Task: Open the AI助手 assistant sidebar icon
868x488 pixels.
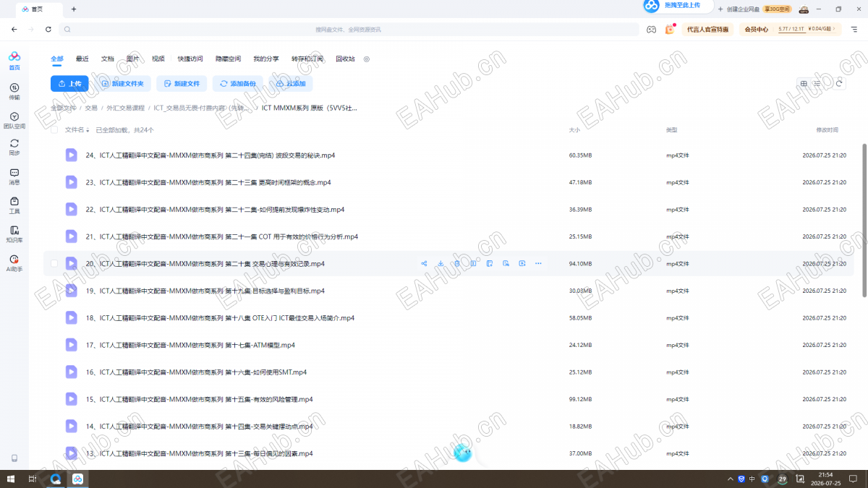Action: (x=14, y=263)
